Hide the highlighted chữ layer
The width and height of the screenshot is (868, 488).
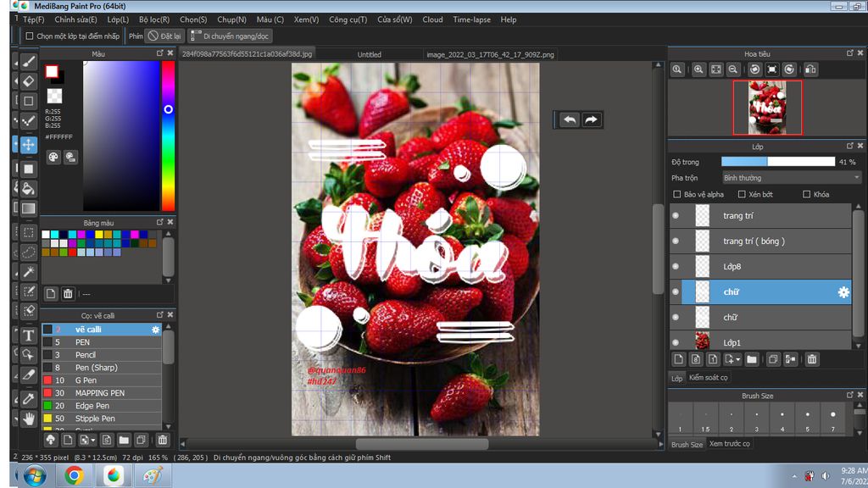tap(676, 292)
